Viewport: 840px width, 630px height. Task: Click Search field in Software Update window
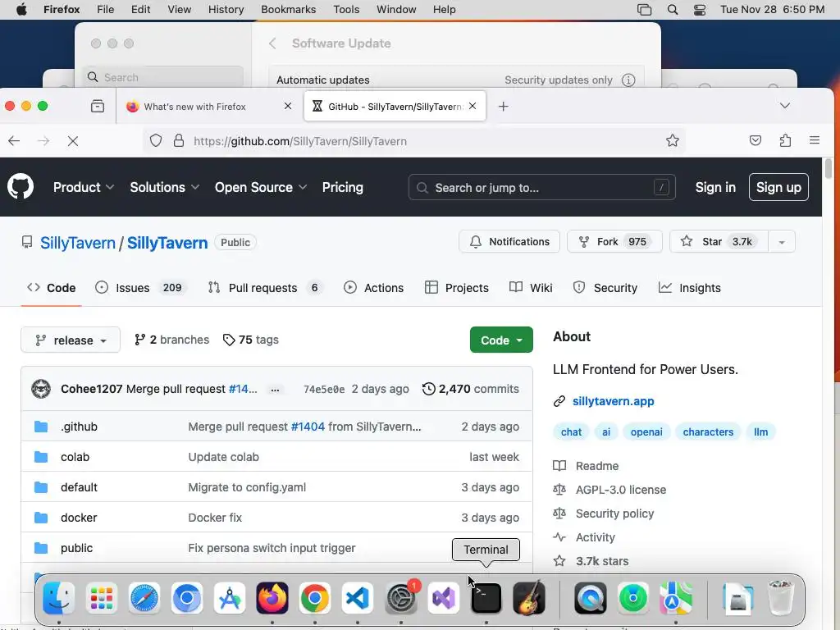163,77
